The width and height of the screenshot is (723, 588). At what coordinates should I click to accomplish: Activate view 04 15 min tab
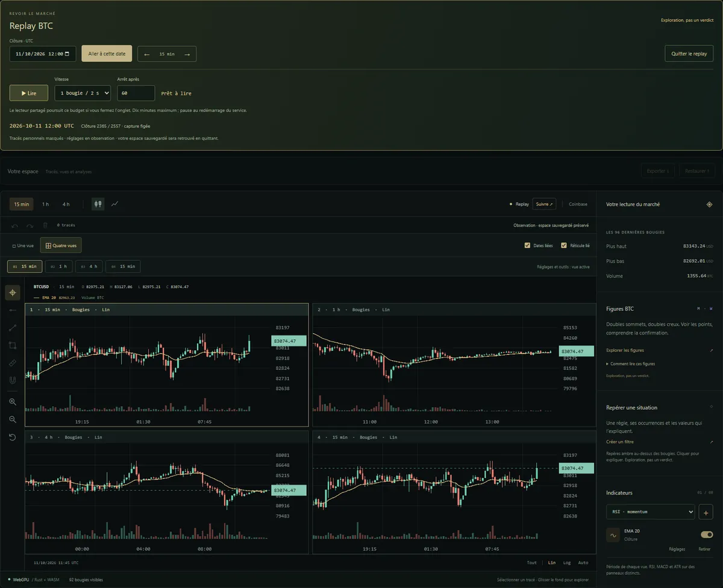[x=122, y=266]
